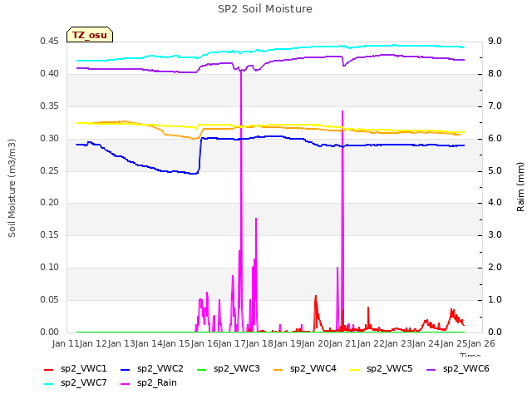Click the TZ_osu label box
This screenshot has width=532, height=399.
[x=90, y=35]
